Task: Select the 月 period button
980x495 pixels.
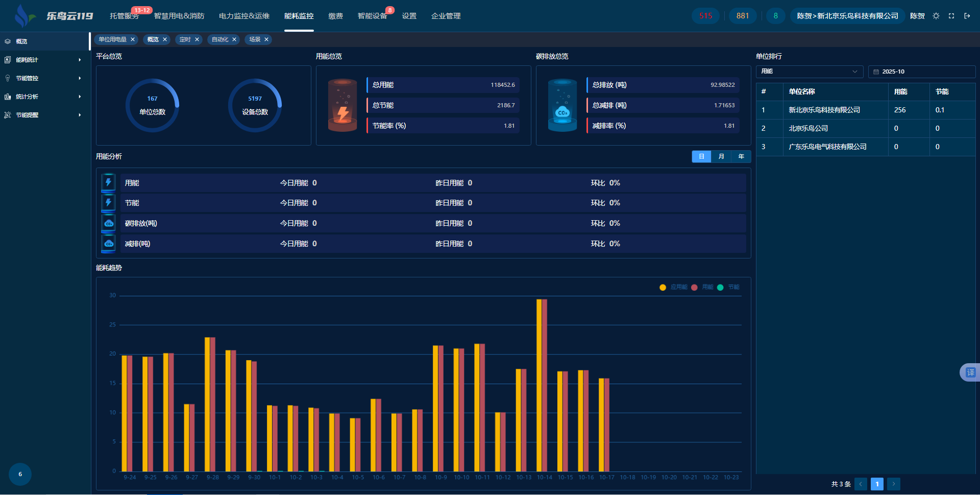Action: (721, 156)
